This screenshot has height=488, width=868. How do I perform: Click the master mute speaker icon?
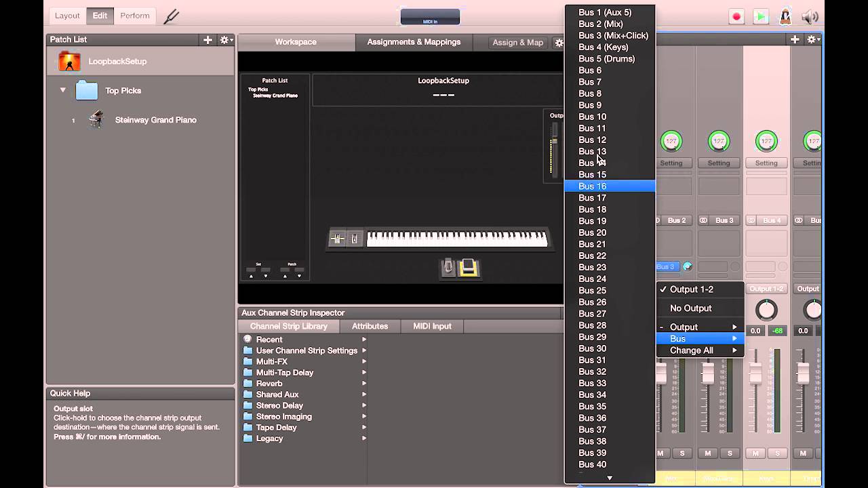[x=810, y=17]
